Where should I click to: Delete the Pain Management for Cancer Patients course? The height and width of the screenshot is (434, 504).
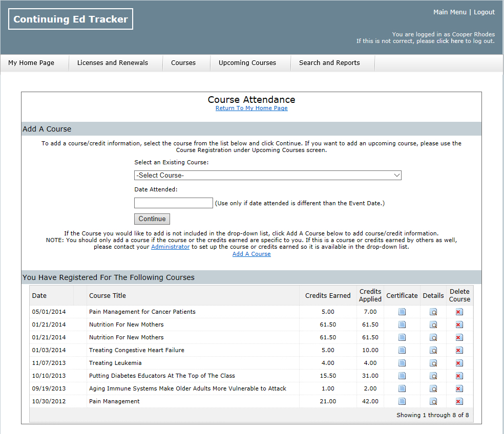click(459, 312)
